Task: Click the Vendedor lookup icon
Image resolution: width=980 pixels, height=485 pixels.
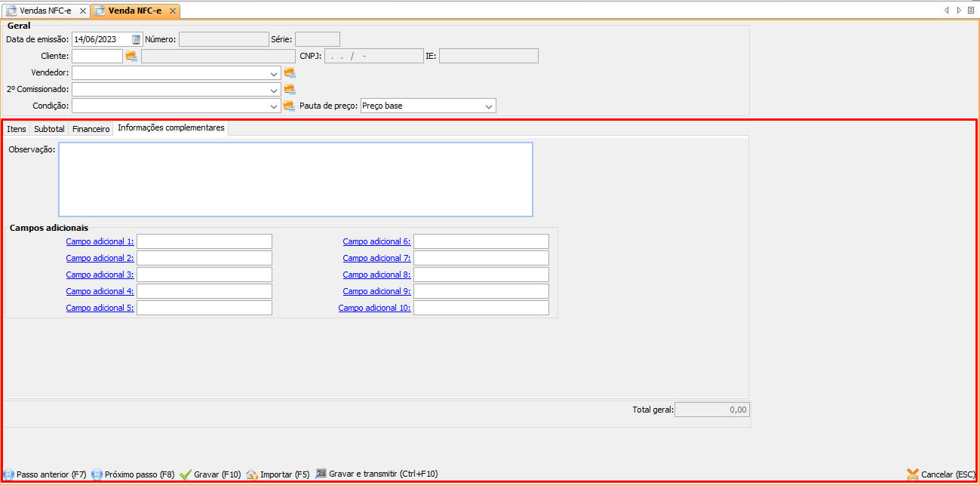Action: (289, 73)
